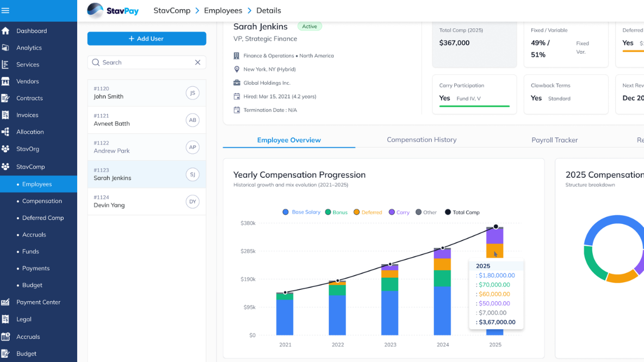This screenshot has width=644, height=362.
Task: Click Details breadcrumb text
Action: coord(269,11)
